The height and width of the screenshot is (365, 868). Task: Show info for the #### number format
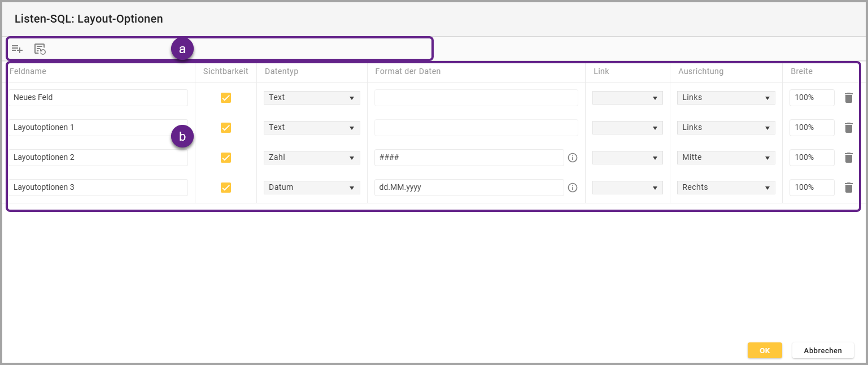573,158
